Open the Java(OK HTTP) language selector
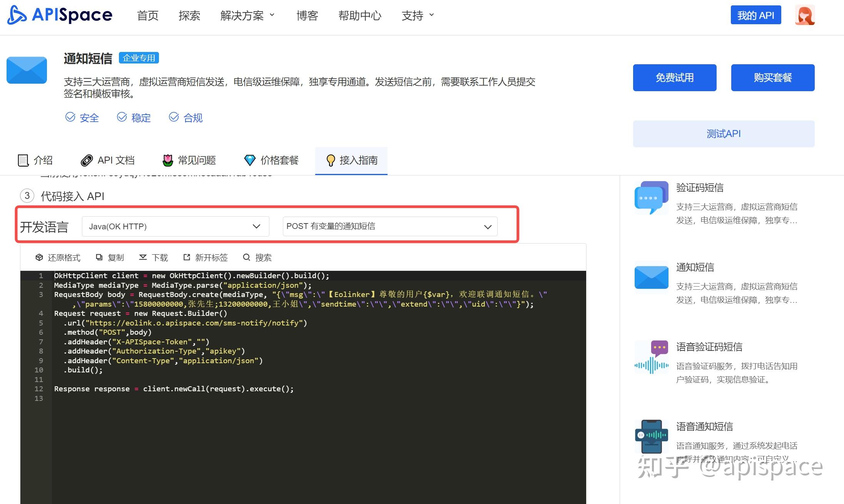The width and height of the screenshot is (844, 504). pyautogui.click(x=175, y=226)
